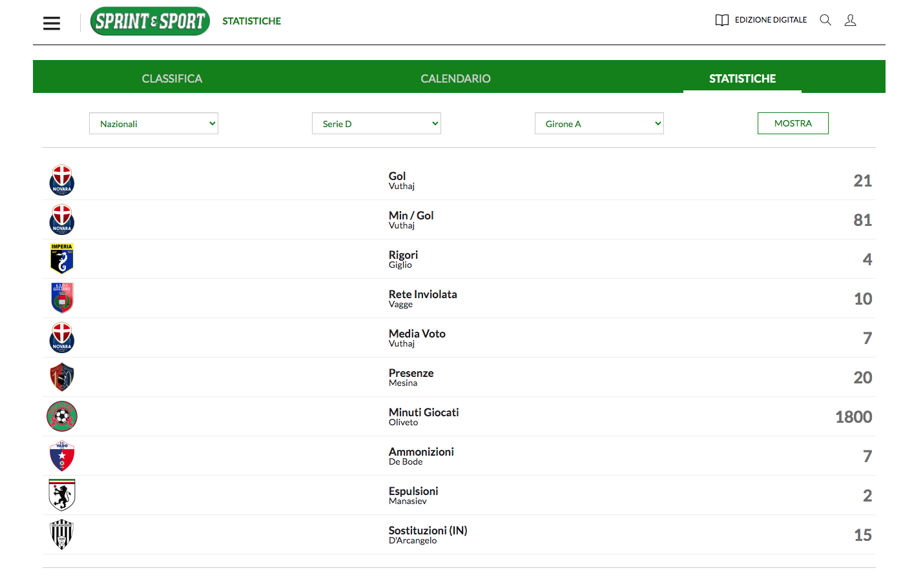
Task: Click the Statistiche header link
Action: pyautogui.click(x=251, y=21)
